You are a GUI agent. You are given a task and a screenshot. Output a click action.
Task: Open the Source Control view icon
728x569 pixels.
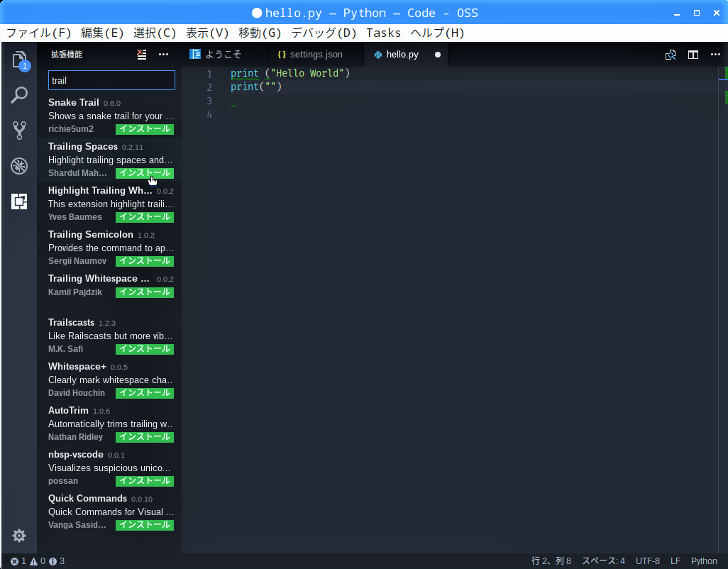tap(19, 131)
